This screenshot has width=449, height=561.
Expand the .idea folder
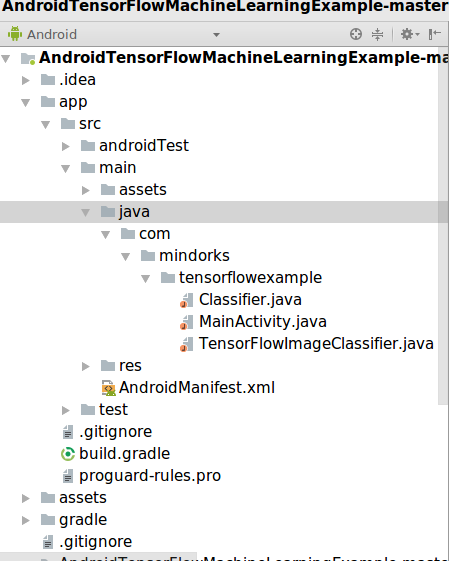(x=26, y=80)
